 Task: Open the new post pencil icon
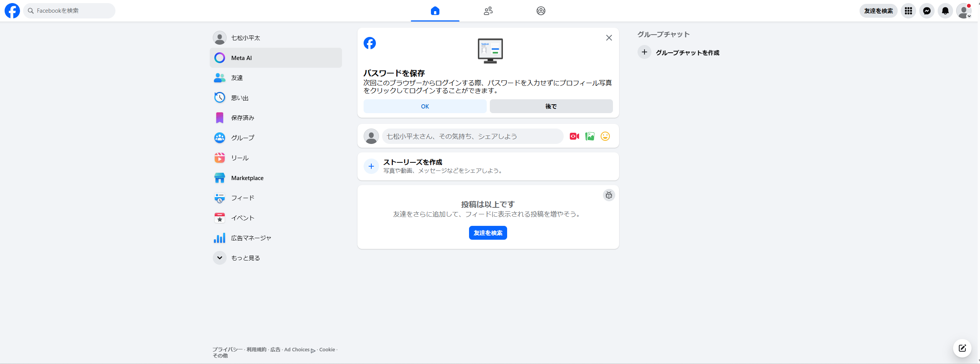pos(962,348)
